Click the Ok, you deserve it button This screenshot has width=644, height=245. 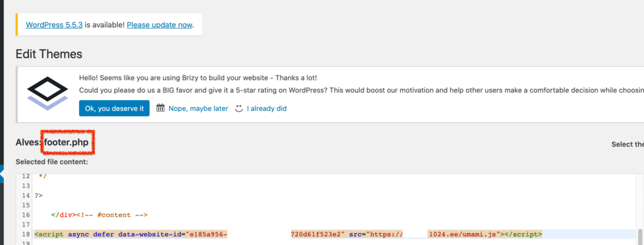click(x=114, y=108)
